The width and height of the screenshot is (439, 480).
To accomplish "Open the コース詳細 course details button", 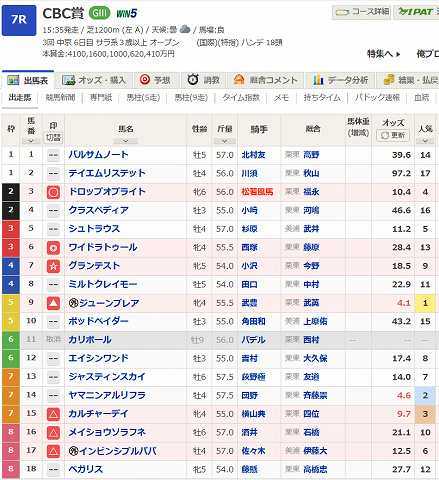I will pyautogui.click(x=362, y=12).
